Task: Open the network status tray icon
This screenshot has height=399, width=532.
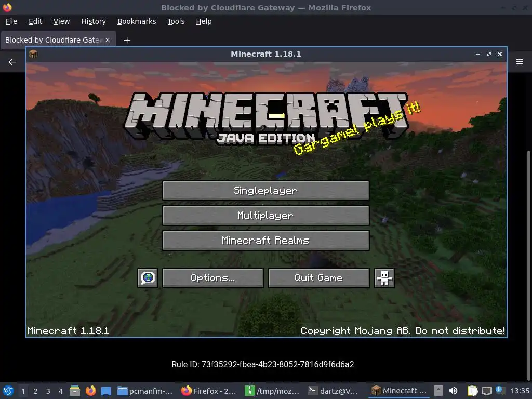Action: point(486,391)
